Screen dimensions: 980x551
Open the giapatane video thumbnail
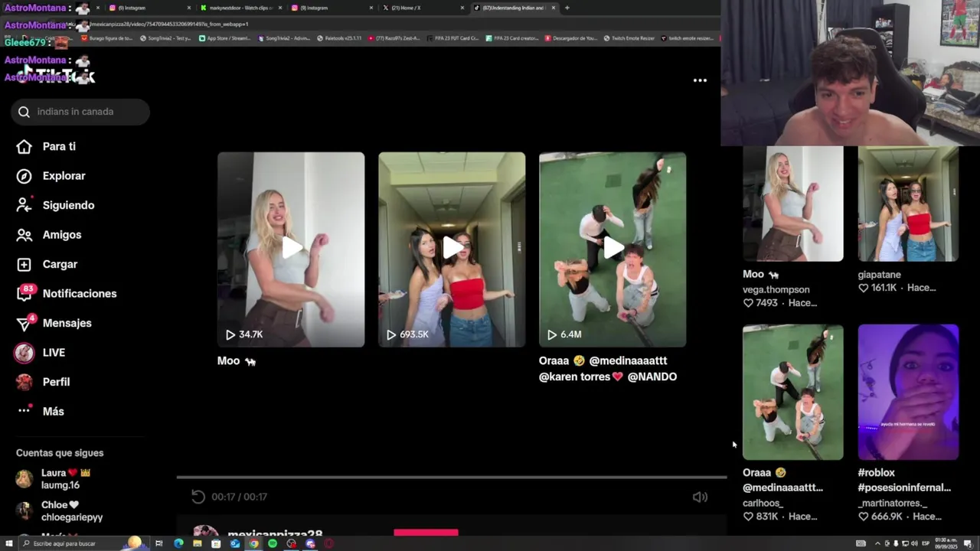pos(908,204)
